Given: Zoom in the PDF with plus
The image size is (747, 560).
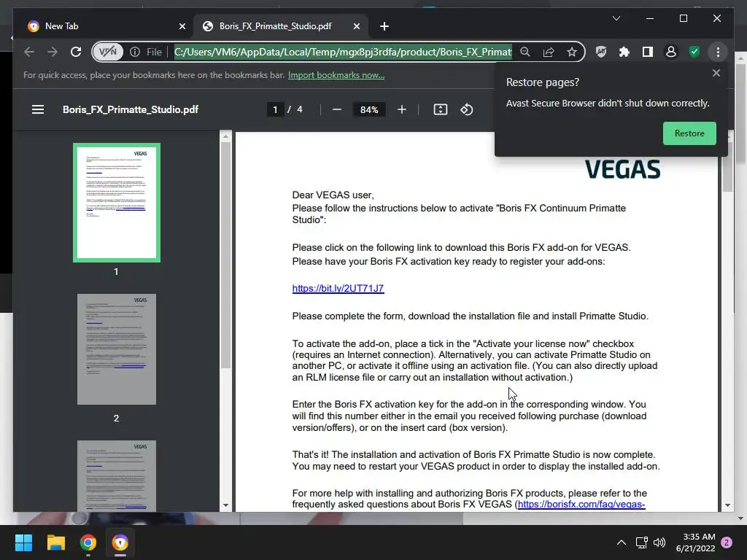Looking at the screenshot, I should (402, 109).
